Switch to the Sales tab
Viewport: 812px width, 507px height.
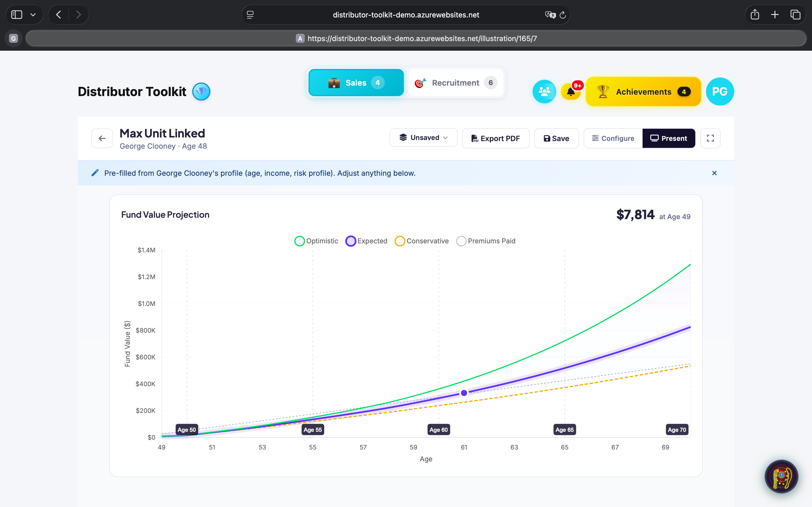(x=356, y=83)
